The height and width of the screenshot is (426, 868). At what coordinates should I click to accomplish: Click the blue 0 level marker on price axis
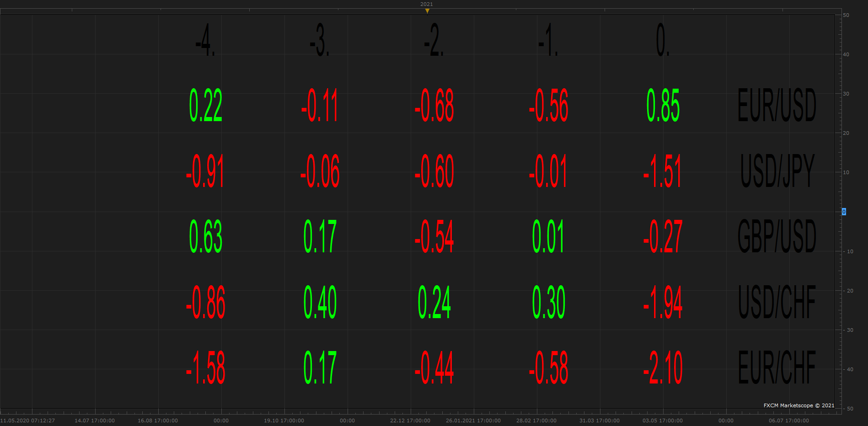844,212
